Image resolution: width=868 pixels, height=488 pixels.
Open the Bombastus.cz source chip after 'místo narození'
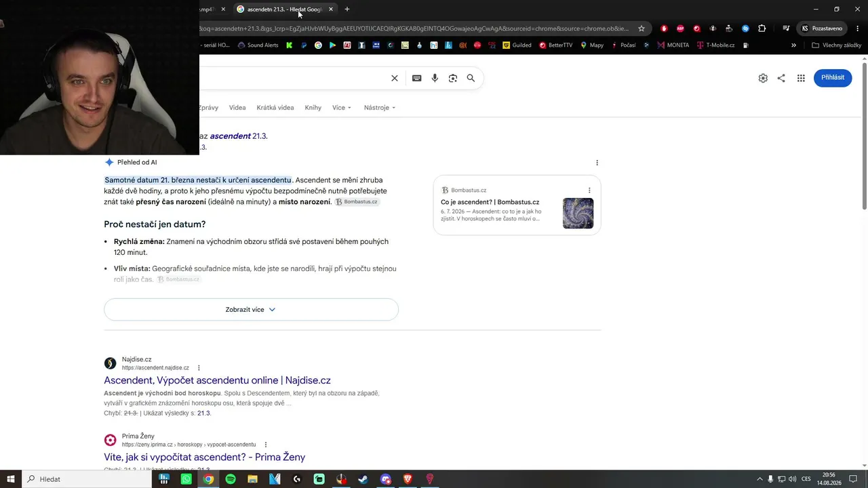point(357,202)
